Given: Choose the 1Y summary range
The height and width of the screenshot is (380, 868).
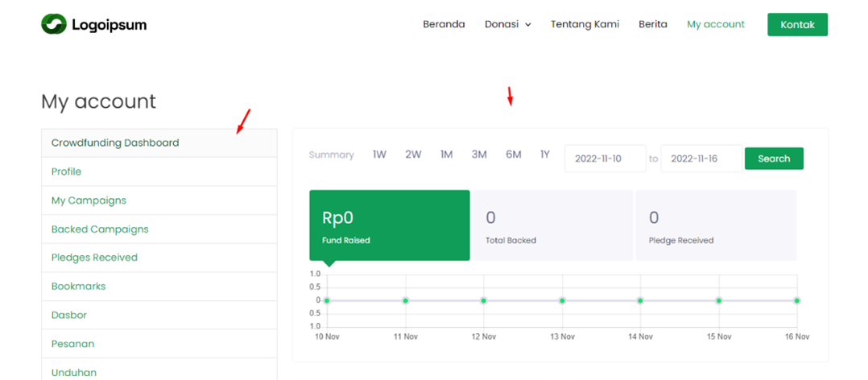Looking at the screenshot, I should pos(545,155).
